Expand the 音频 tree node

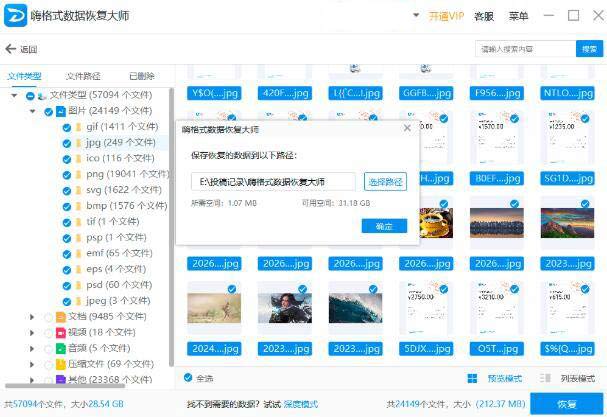point(32,348)
